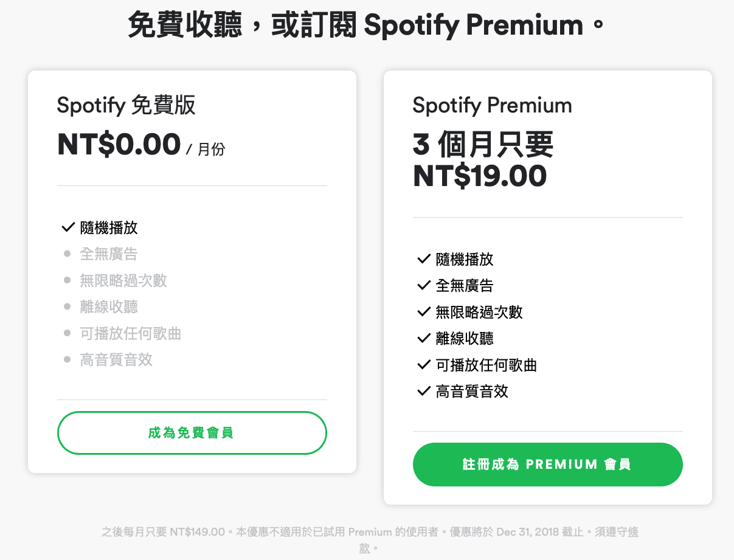This screenshot has width=734, height=560.
Task: Click checkmark next to Premium 高音質音效
Action: point(423,392)
